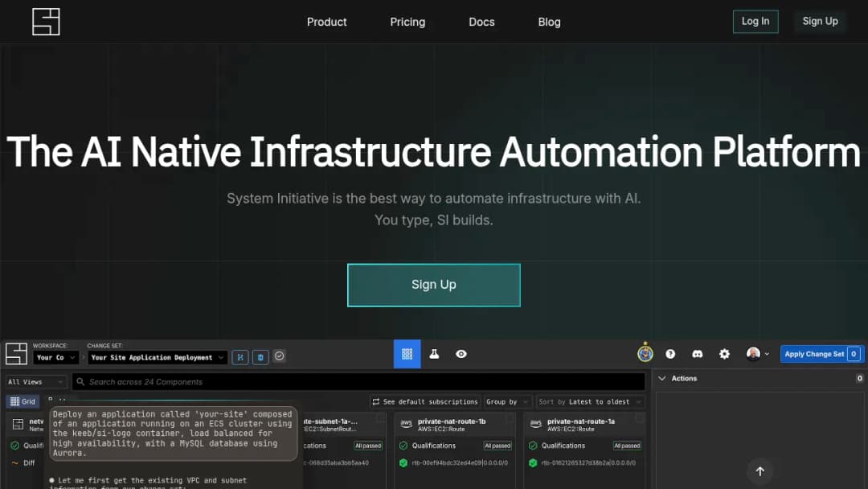The width and height of the screenshot is (868, 489).
Task: Open the 'Sort by Latest to oldest' dropdown
Action: pos(590,401)
